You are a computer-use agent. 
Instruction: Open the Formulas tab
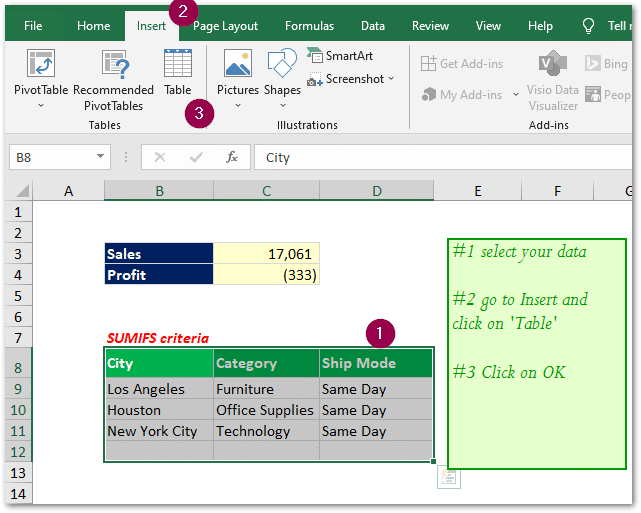coord(309,26)
